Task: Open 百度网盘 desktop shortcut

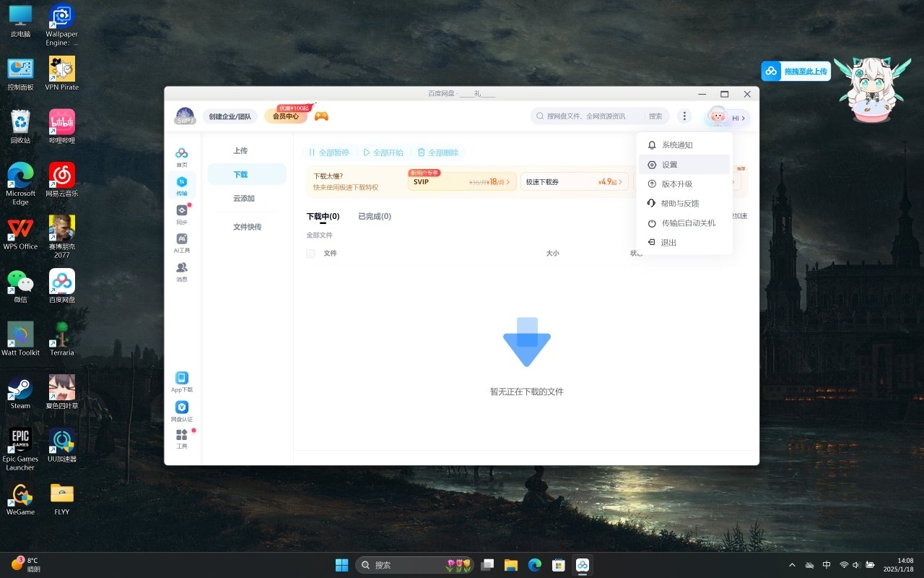Action: [x=62, y=286]
